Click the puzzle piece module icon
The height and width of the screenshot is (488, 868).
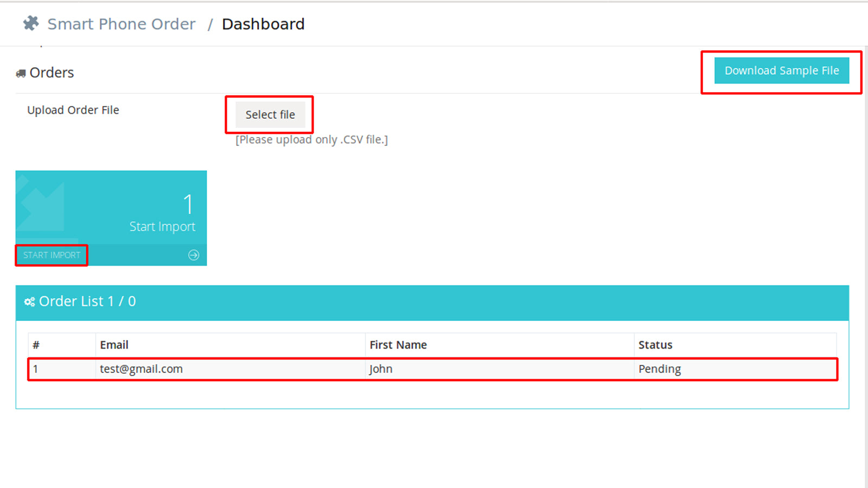coord(31,23)
